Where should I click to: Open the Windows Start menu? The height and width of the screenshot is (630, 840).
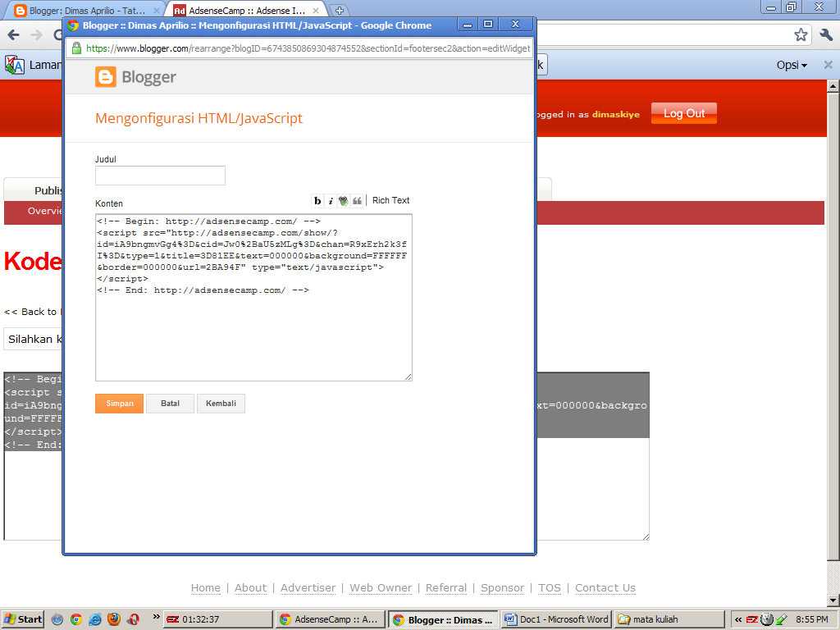point(22,619)
